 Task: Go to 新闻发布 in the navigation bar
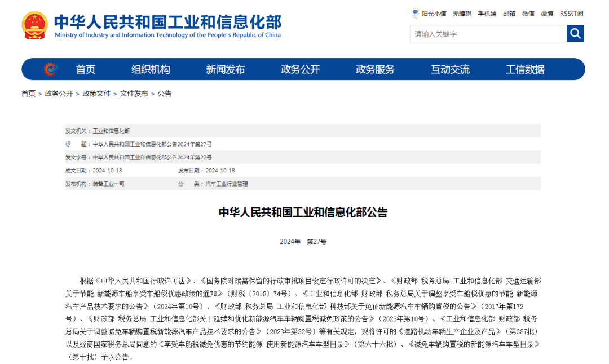(226, 69)
